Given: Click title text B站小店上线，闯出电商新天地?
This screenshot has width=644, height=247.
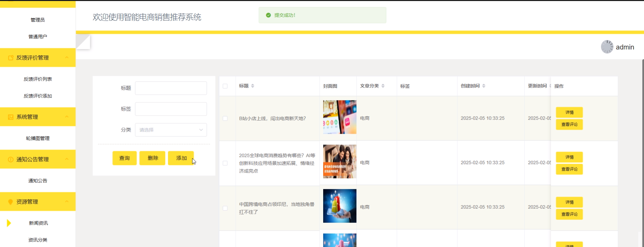Looking at the screenshot, I should click(272, 118).
